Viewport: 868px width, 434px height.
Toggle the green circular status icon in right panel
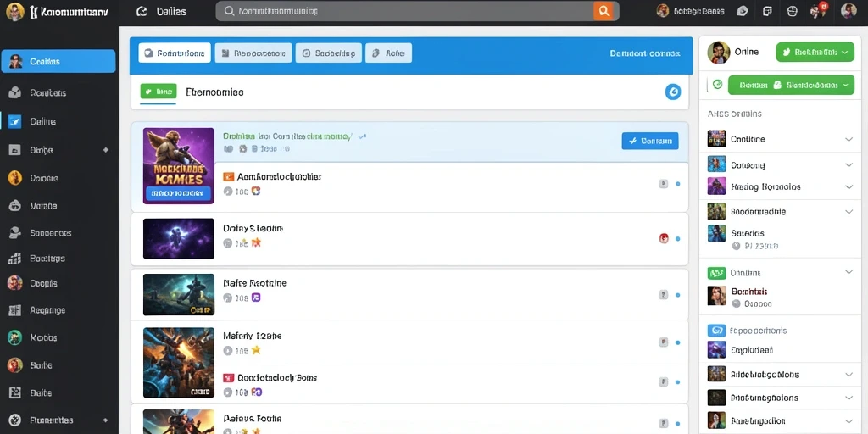coord(717,85)
